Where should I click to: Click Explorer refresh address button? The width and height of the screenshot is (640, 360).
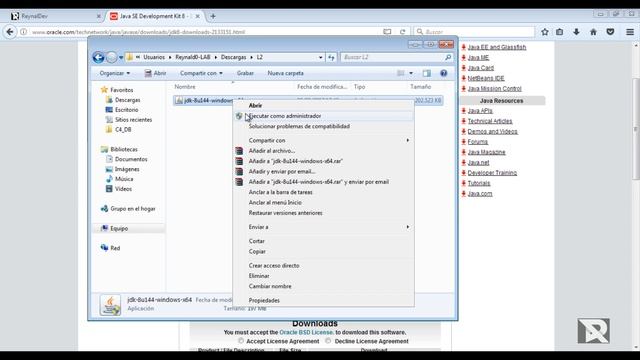pyautogui.click(x=331, y=58)
